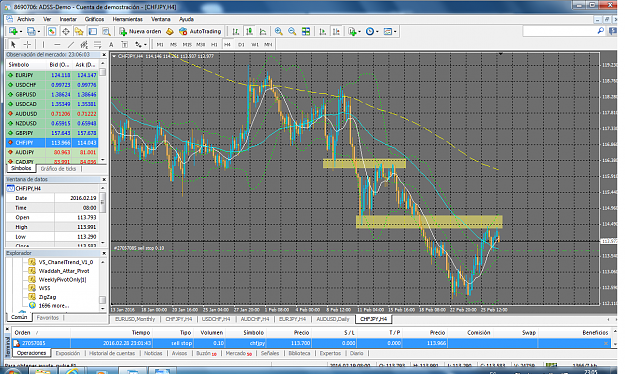Open the Favoritos tab in Navigator
This screenshot has height=374, width=625.
(x=47, y=318)
